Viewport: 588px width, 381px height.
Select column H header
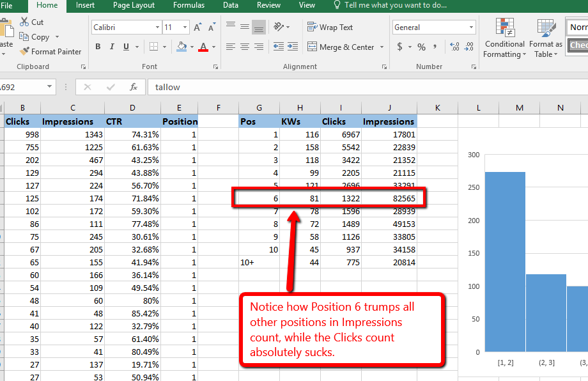300,108
